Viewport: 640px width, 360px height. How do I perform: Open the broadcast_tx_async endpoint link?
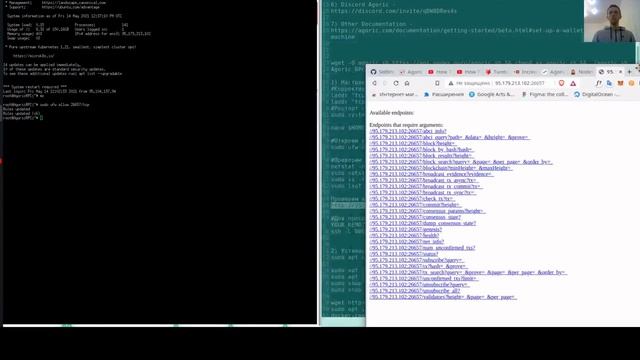click(424, 180)
